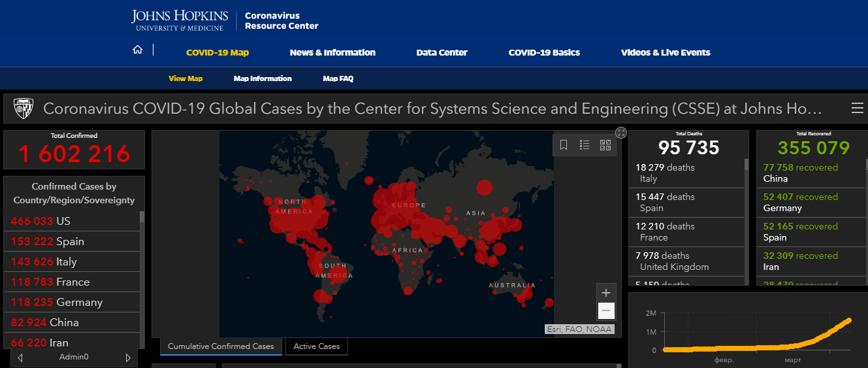Zoom out on the map

coord(606,310)
